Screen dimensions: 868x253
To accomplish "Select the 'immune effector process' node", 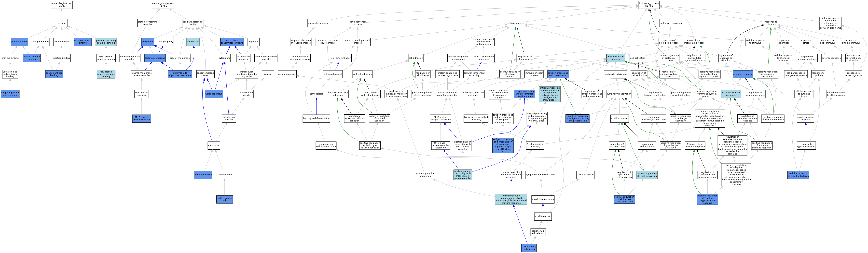I will tap(534, 74).
